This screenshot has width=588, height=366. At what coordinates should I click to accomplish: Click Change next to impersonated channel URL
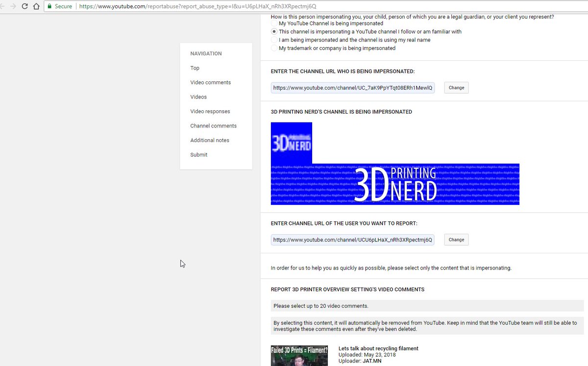456,88
